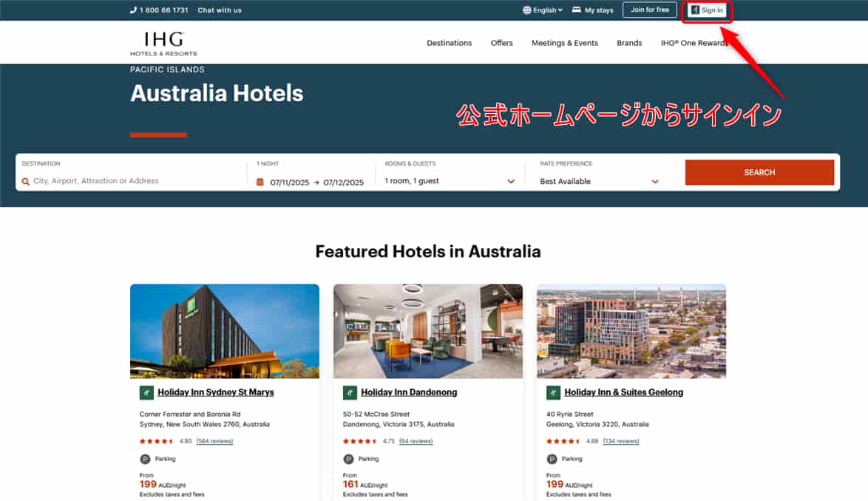868x501 pixels.
Task: Click star rating of Holiday Inn Dandenong
Action: 360,441
